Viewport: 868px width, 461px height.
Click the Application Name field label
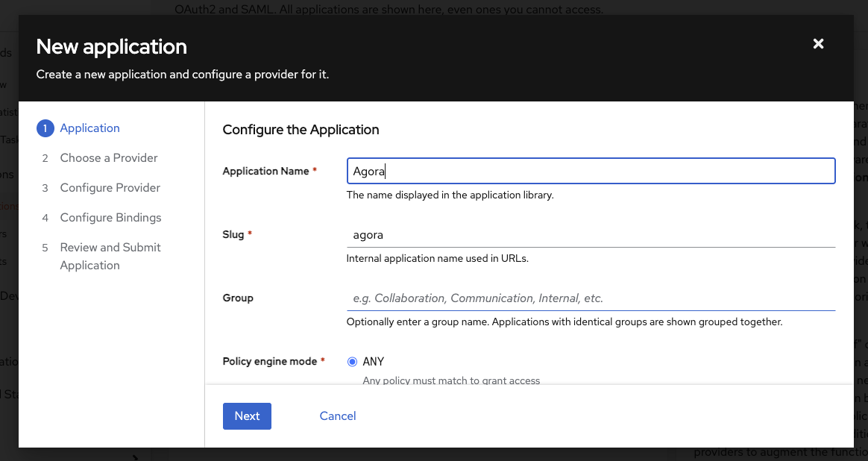[265, 171]
